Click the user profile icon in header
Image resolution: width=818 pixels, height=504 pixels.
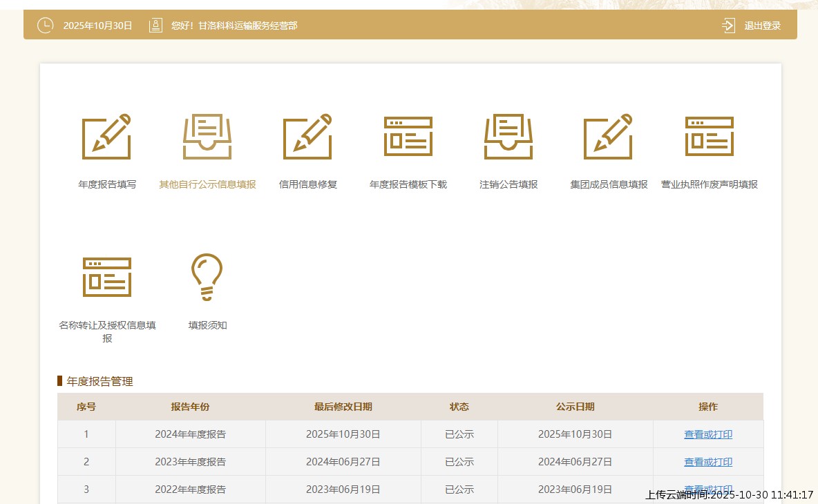click(x=155, y=26)
